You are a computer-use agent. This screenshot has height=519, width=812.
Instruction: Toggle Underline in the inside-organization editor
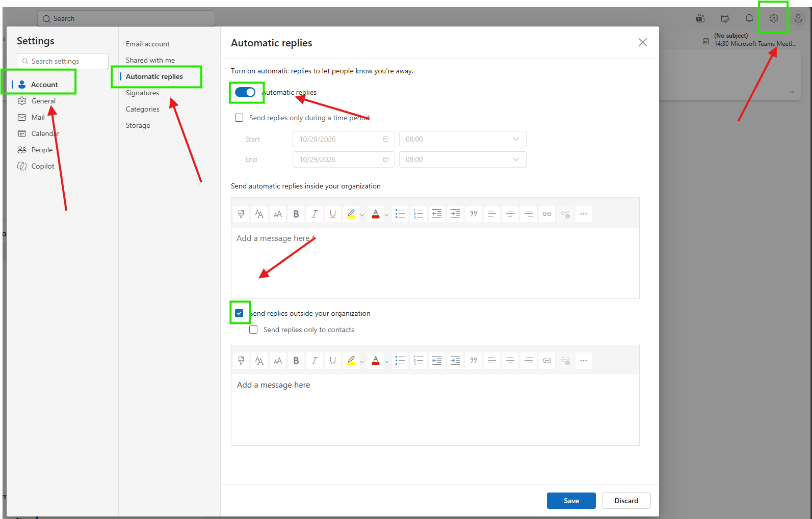click(x=333, y=214)
